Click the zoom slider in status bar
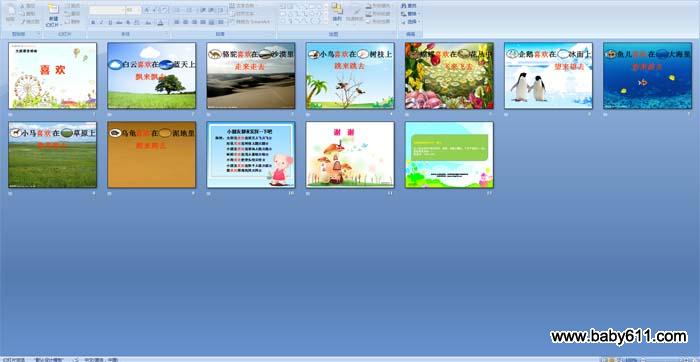Screen dimensions: 700x362 pos(665,359)
